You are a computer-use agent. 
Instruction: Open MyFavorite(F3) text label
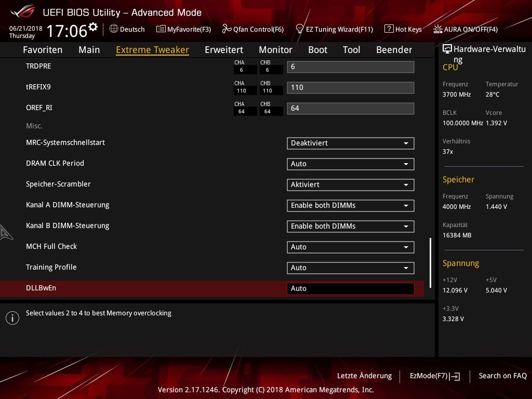(189, 29)
